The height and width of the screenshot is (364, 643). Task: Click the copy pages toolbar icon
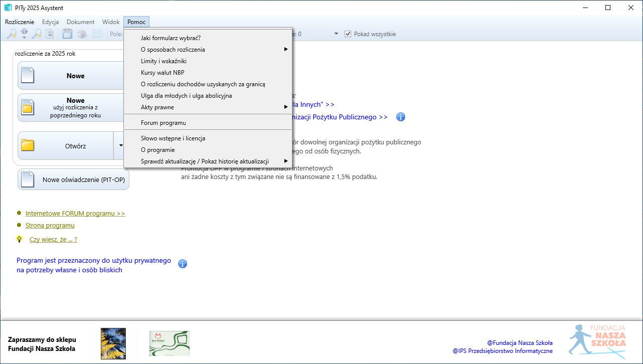tap(50, 34)
